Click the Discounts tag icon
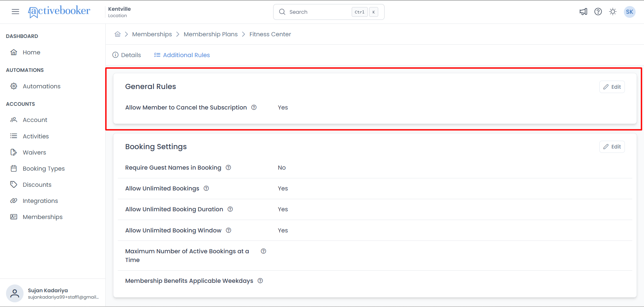Screen dimensions: 644x307 point(14,184)
